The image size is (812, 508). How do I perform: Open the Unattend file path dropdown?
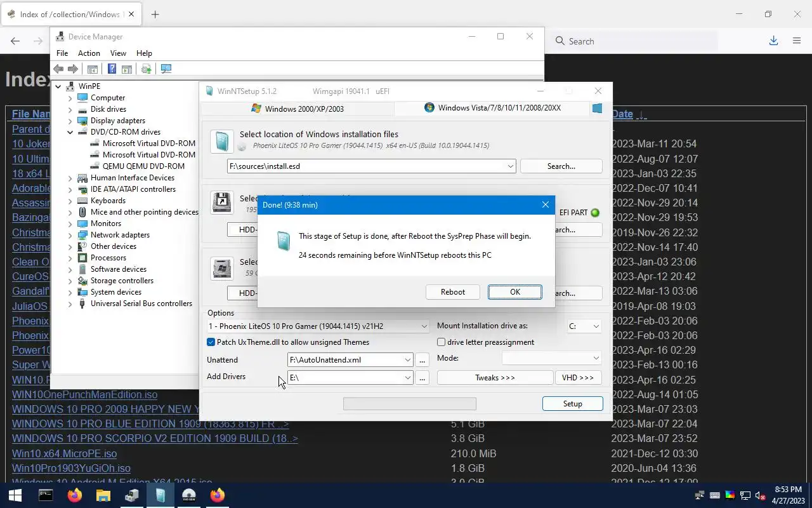point(408,360)
